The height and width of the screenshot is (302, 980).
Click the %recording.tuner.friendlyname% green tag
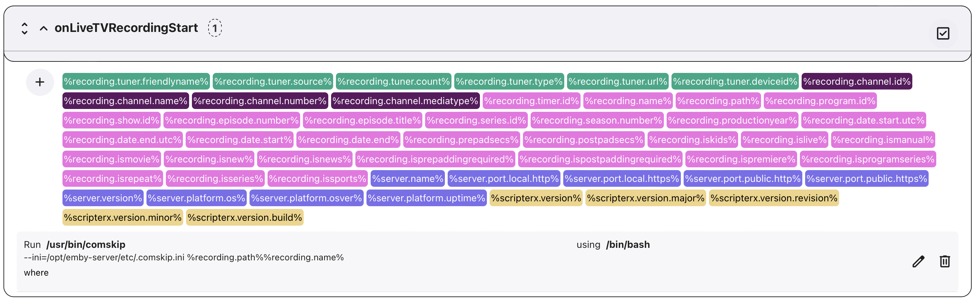pyautogui.click(x=136, y=81)
